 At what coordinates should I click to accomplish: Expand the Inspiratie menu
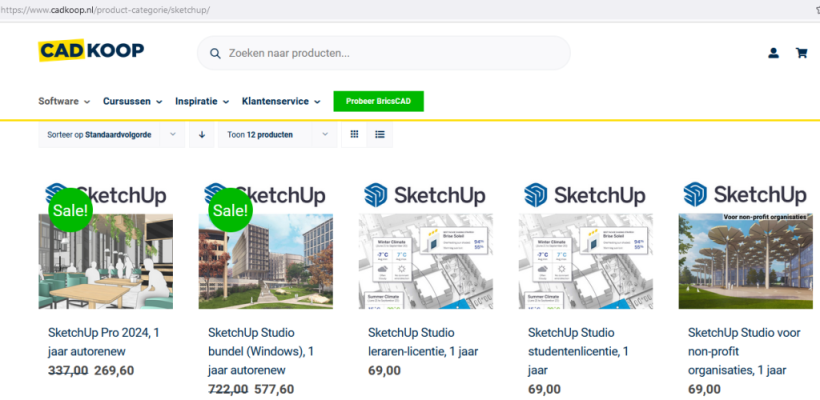[x=202, y=101]
